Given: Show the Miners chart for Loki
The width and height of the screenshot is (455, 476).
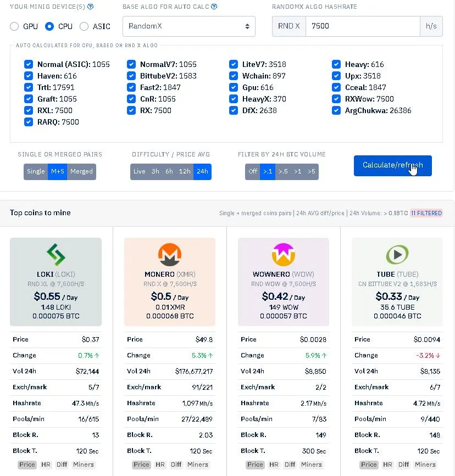Looking at the screenshot, I should [x=84, y=465].
